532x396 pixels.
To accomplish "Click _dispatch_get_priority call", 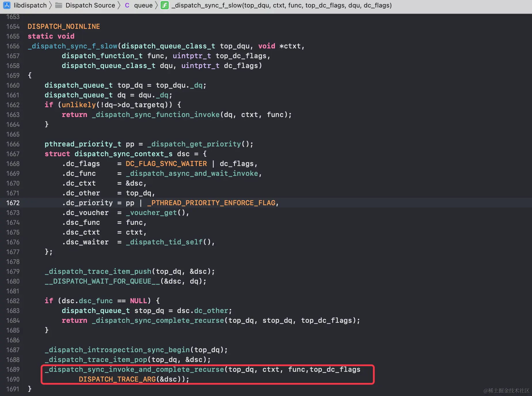I will (194, 144).
